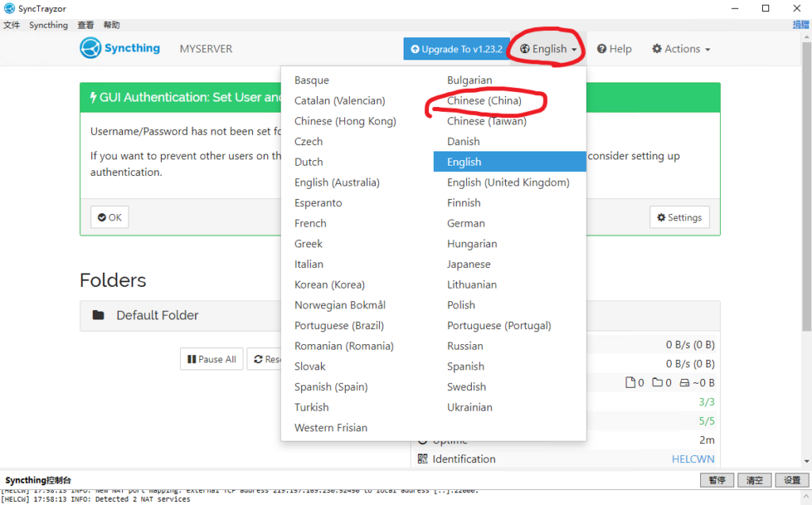The height and width of the screenshot is (505, 812).
Task: Select Japanese language
Action: 468,264
